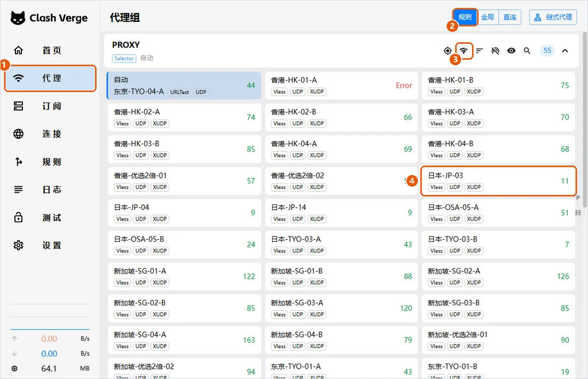Collapse the PROXY group with chevron

click(x=565, y=51)
